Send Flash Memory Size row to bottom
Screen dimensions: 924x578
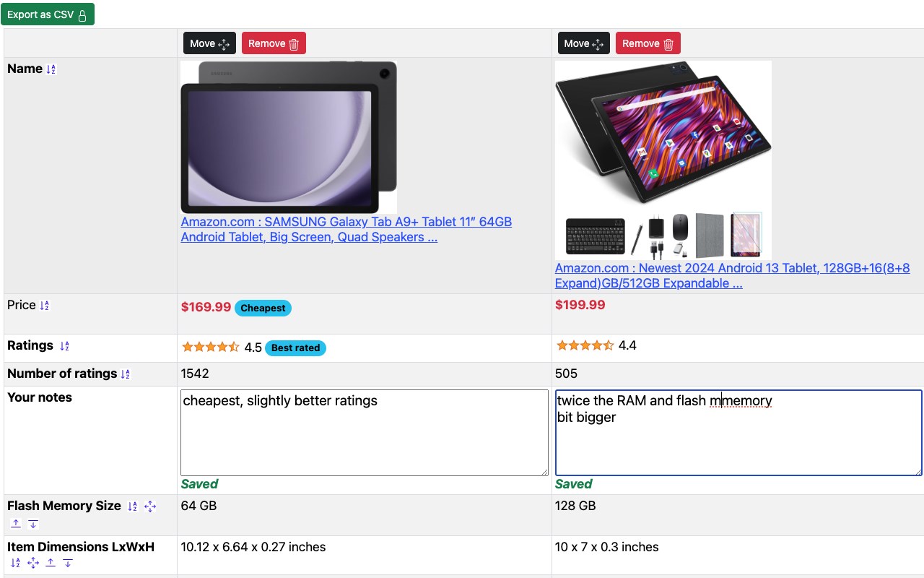tap(33, 524)
